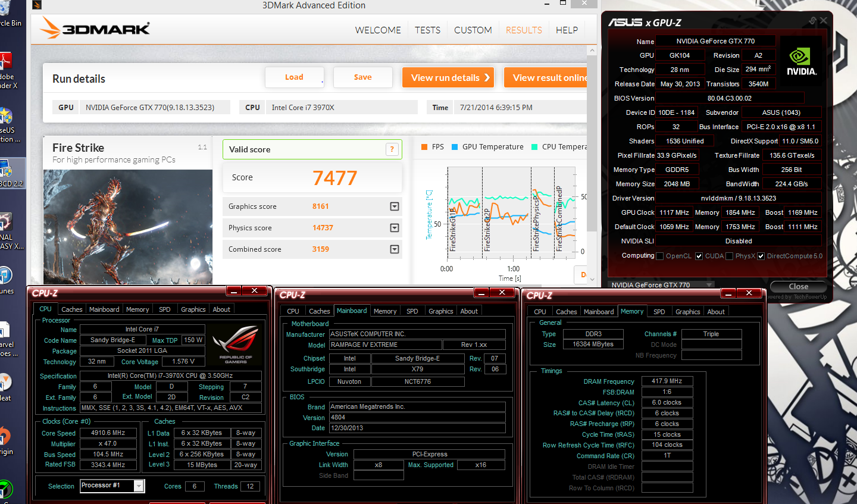Click the orange FPS legend swatch
This screenshot has width=857, height=504.
[x=424, y=147]
